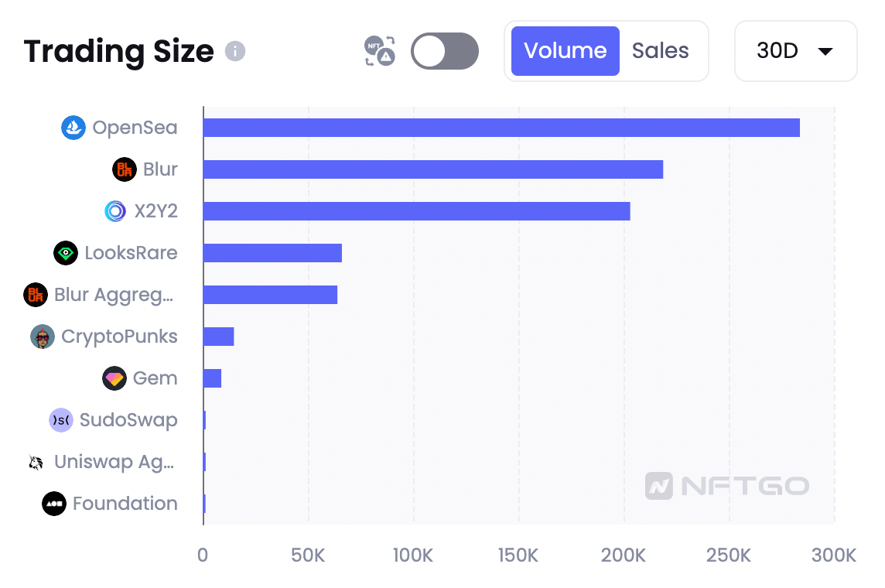Switch to the Volume tab

tap(565, 51)
